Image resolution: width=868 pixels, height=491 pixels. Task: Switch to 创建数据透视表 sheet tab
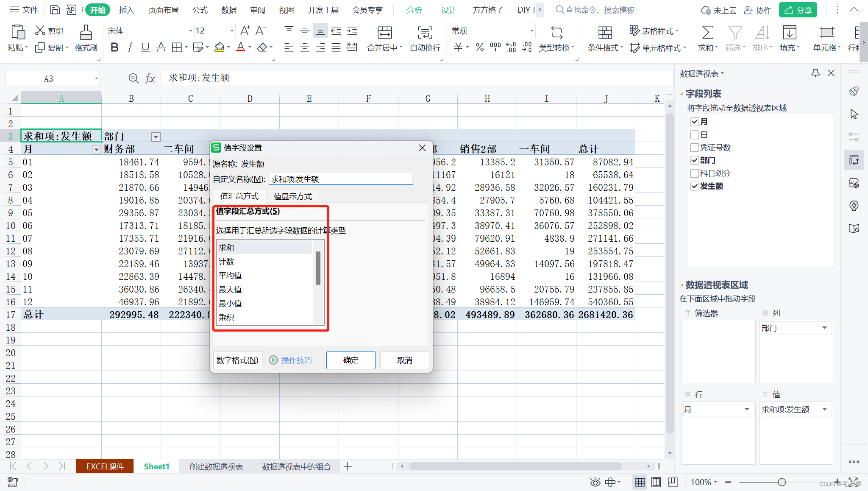(216, 466)
